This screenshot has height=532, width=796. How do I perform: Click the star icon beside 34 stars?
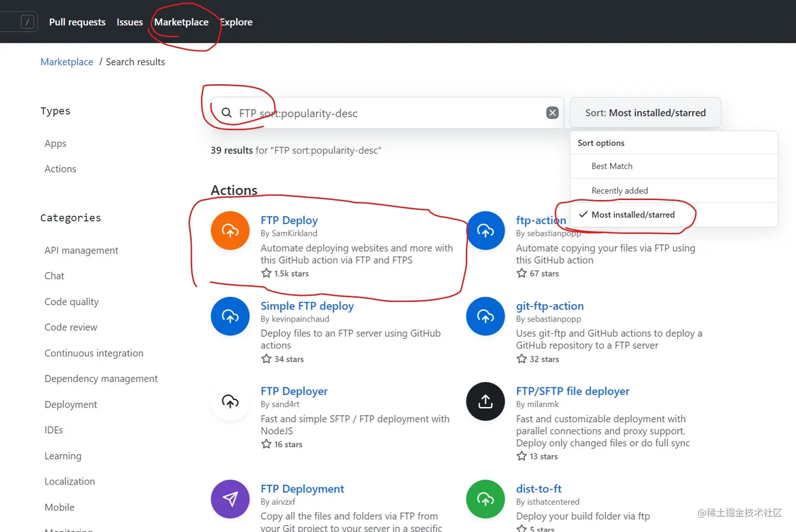pyautogui.click(x=266, y=359)
